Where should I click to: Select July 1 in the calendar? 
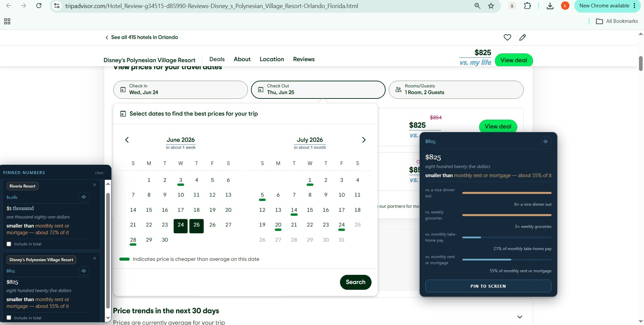[310, 180]
